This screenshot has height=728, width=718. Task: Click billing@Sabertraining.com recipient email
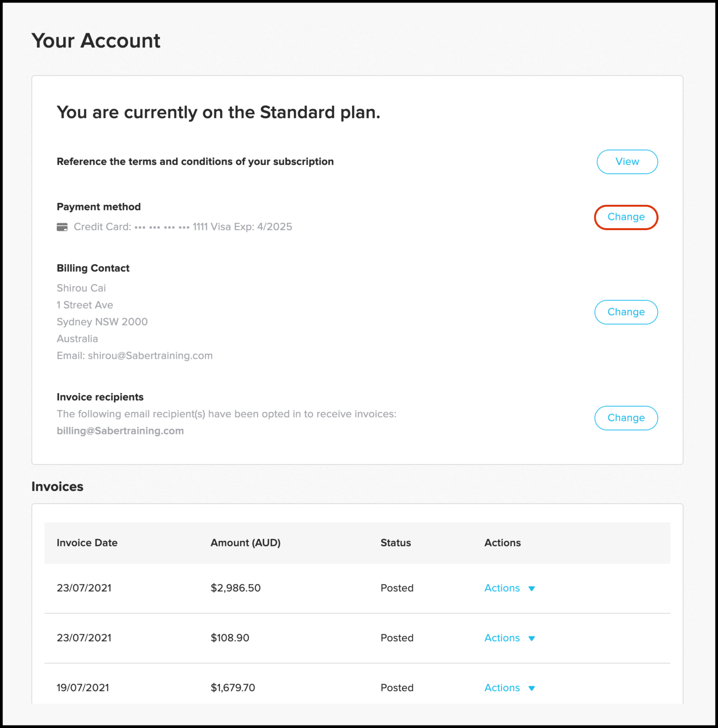click(120, 431)
